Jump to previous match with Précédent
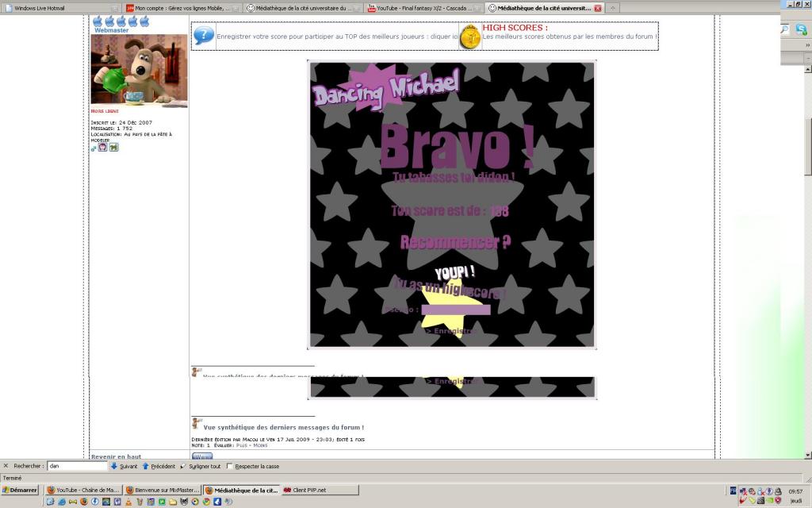The image size is (812, 508). click(x=159, y=466)
